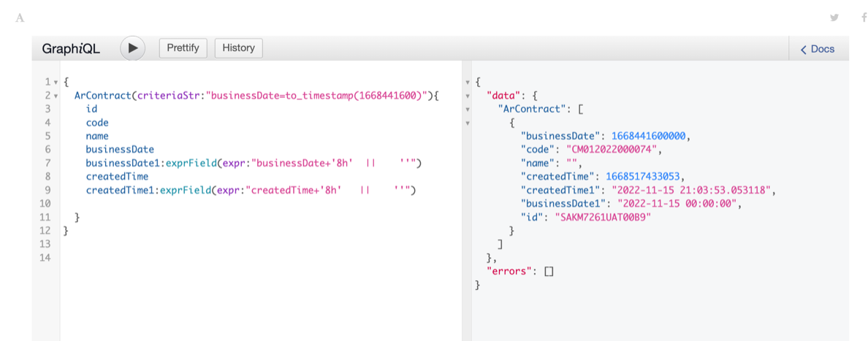The height and width of the screenshot is (341, 868).
Task: Click the Facebook share icon
Action: [x=864, y=18]
